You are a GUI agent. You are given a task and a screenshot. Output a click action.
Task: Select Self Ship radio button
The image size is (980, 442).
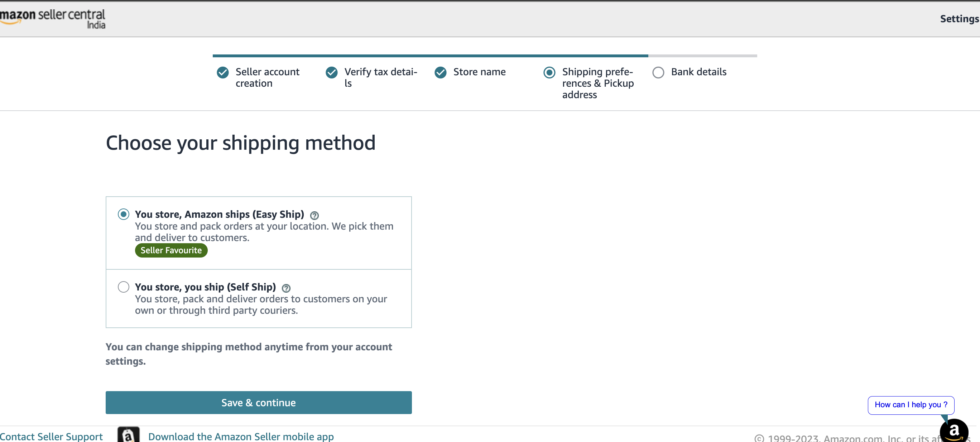pos(123,287)
